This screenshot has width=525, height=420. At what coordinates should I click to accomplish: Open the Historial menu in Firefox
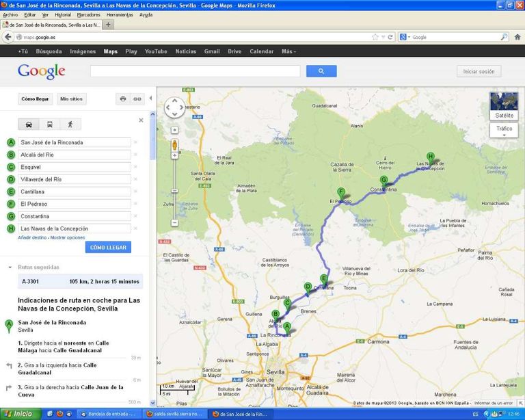click(62, 14)
